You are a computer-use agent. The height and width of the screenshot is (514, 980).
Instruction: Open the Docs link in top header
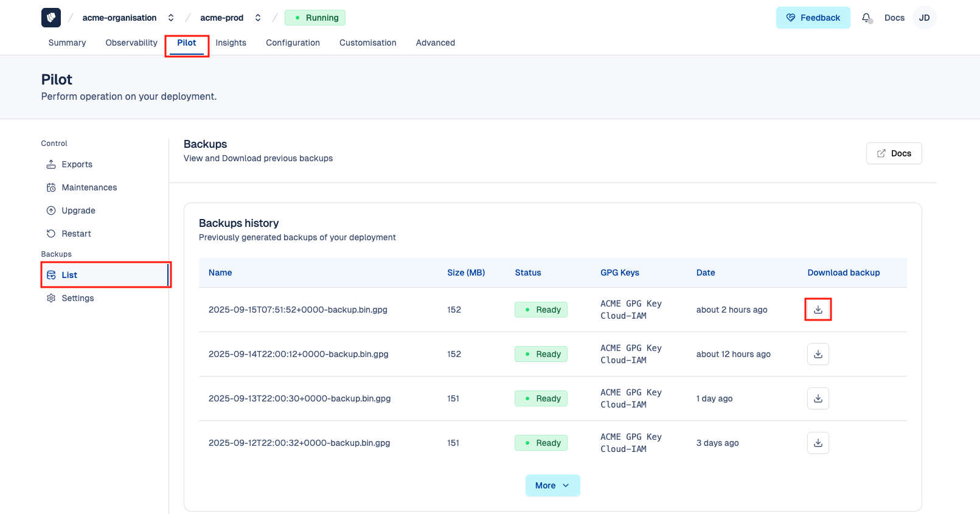[894, 18]
